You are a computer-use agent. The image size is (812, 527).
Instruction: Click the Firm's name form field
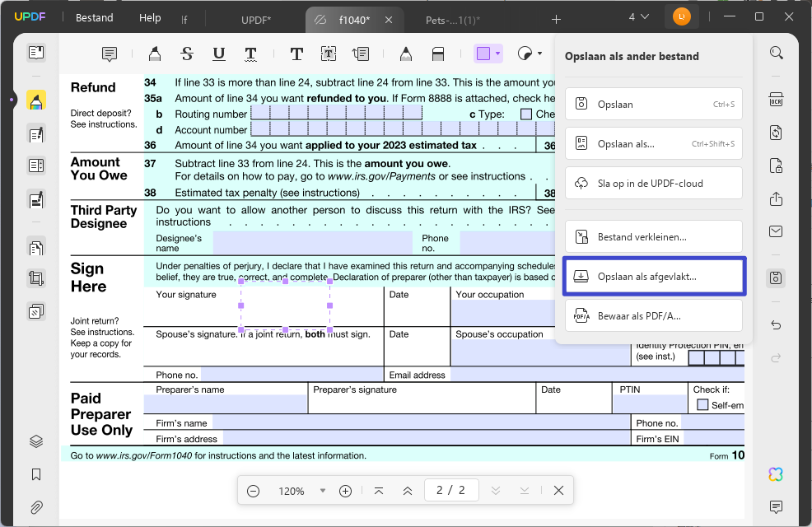pos(421,422)
